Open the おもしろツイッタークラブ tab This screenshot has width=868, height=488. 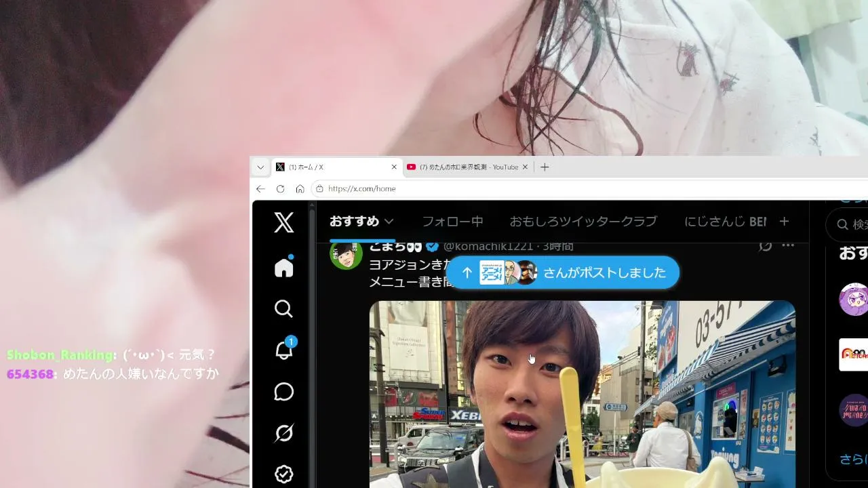pyautogui.click(x=583, y=222)
